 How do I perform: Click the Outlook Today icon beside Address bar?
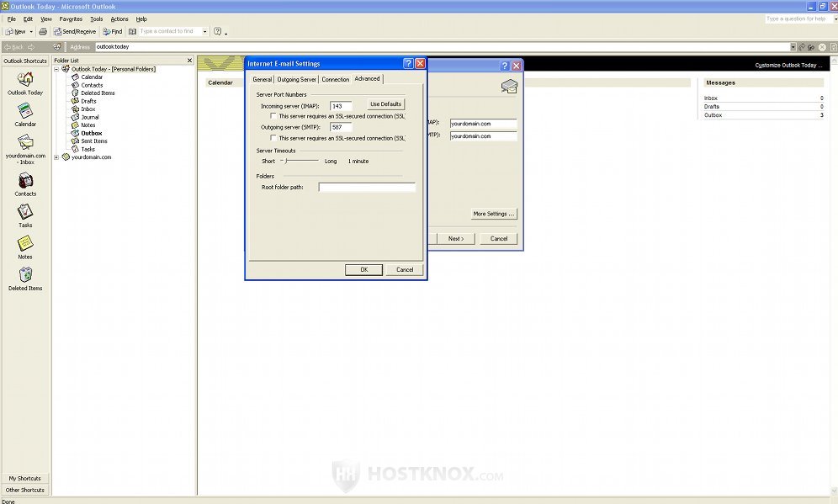click(57, 47)
